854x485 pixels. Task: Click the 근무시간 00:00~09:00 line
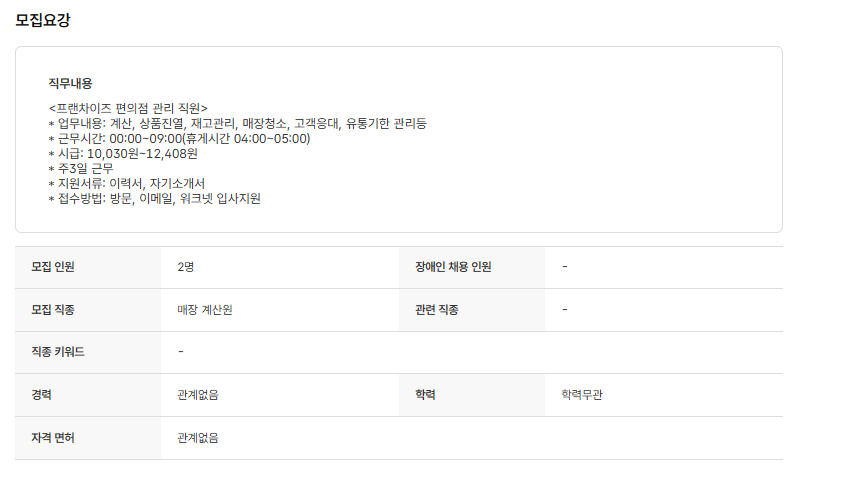(x=179, y=138)
